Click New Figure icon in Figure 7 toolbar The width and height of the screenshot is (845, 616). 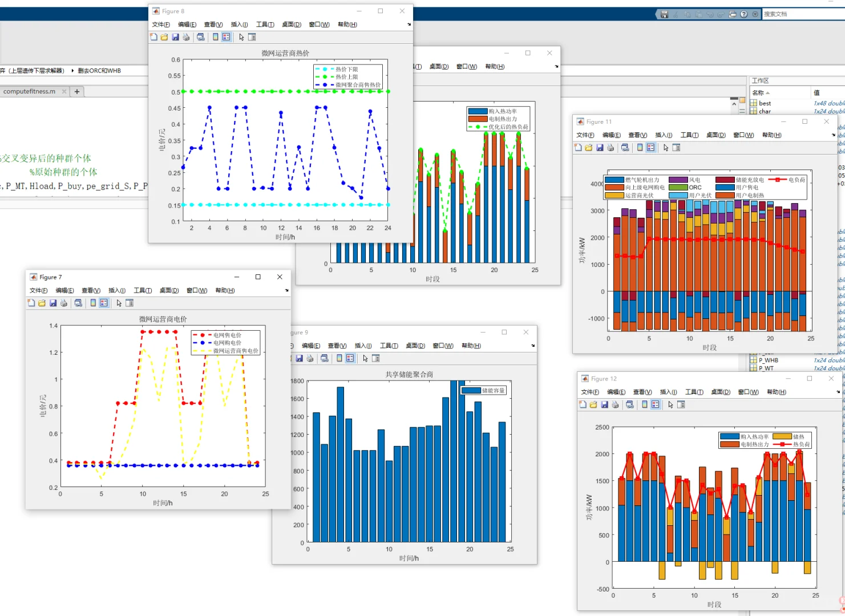coord(31,303)
